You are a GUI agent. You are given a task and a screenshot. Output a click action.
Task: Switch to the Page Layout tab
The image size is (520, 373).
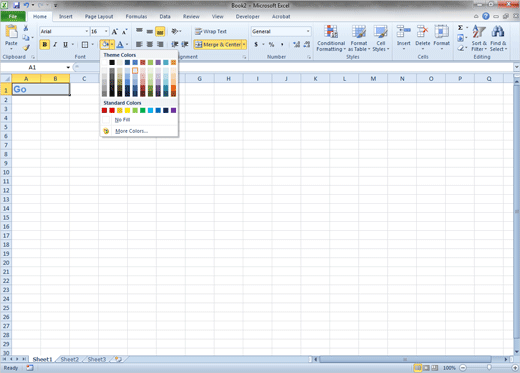tap(99, 16)
